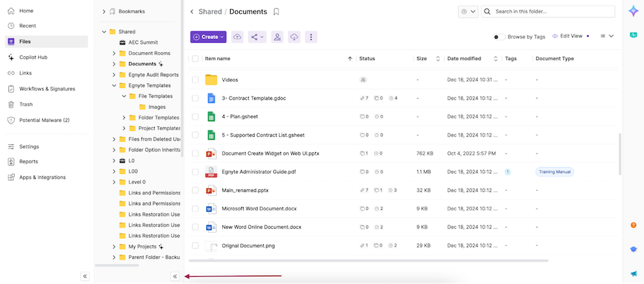Click the manage permissions user icon
The image size is (644, 284).
[277, 37]
